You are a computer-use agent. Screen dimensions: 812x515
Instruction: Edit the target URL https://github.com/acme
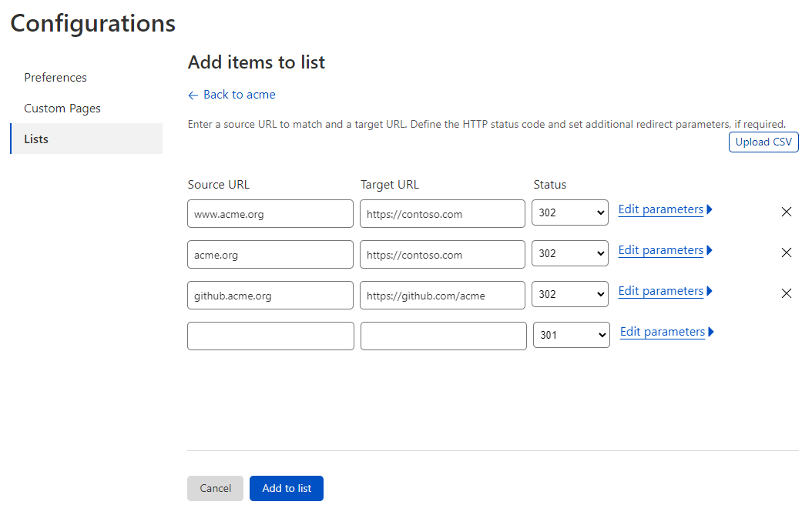(x=442, y=295)
